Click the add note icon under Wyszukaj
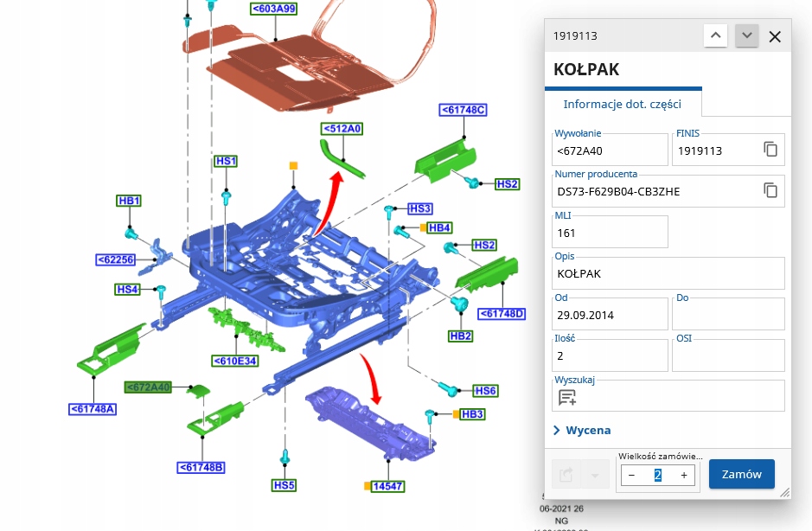 (x=567, y=397)
